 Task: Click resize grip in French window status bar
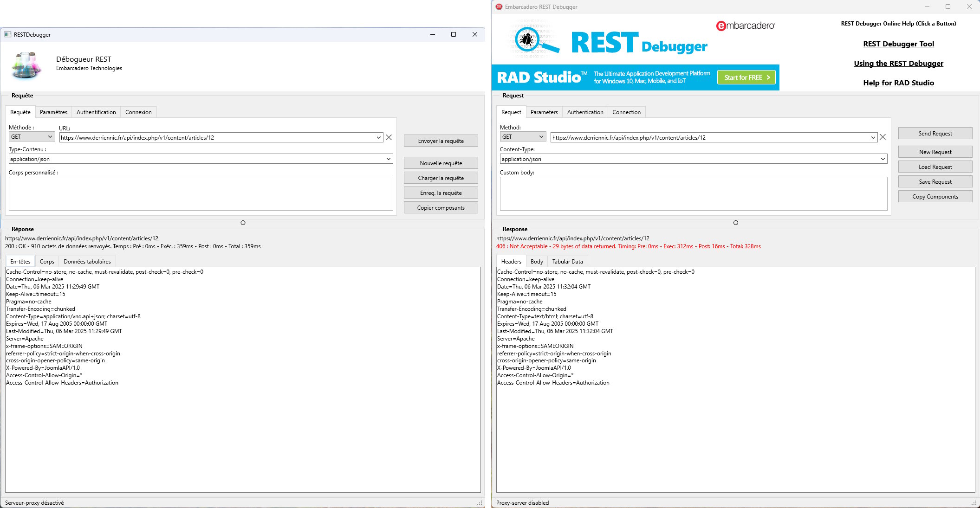480,503
